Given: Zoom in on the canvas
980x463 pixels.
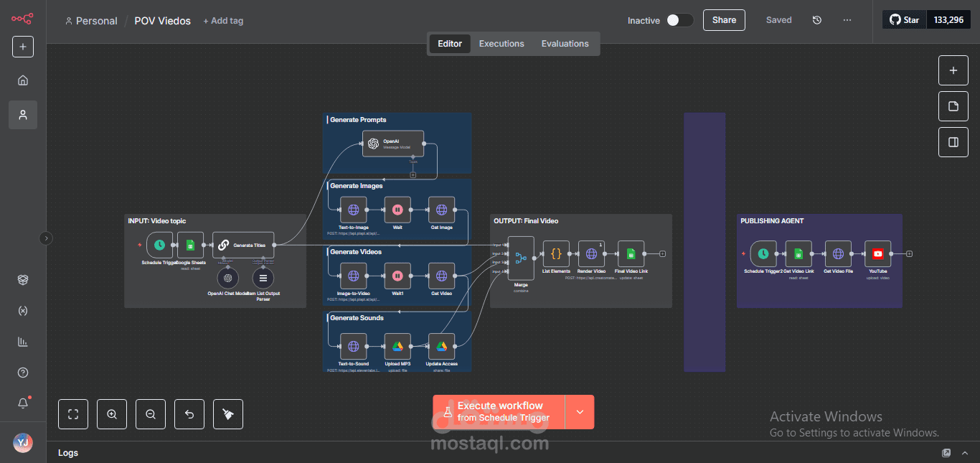Looking at the screenshot, I should point(112,414).
